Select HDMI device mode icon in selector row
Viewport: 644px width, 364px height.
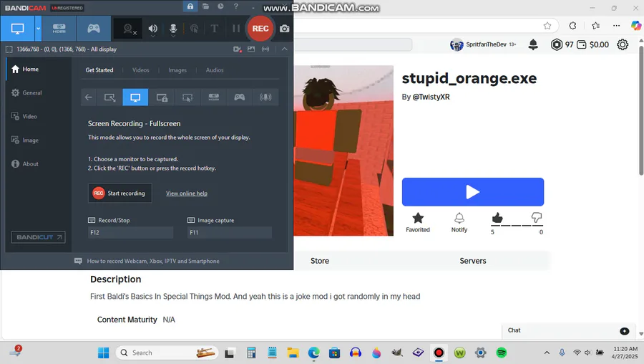(213, 97)
